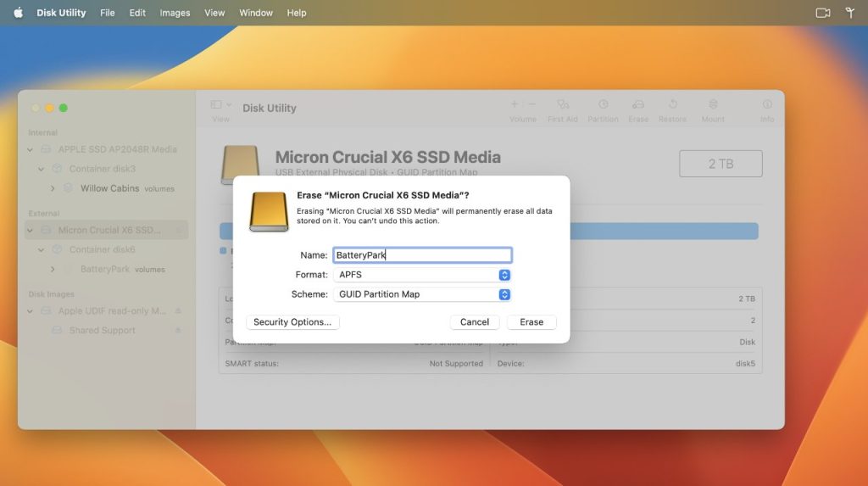The width and height of the screenshot is (868, 486).
Task: Click the First Aid toolbar icon
Action: 562,104
